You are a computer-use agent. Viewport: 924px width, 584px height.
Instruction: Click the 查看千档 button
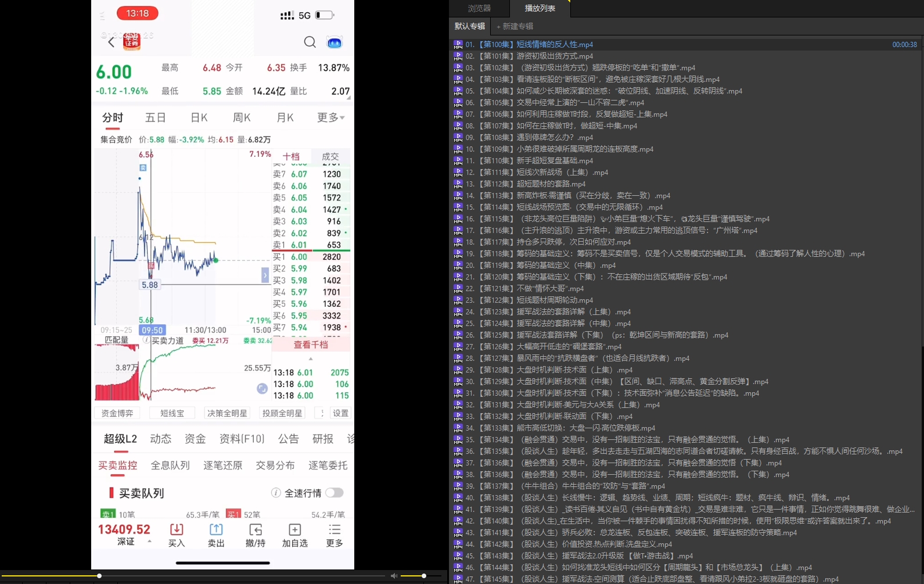click(311, 345)
